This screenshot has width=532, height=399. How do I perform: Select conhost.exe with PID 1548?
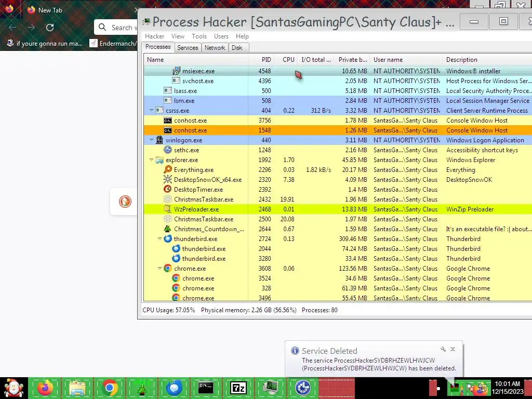click(x=338, y=130)
